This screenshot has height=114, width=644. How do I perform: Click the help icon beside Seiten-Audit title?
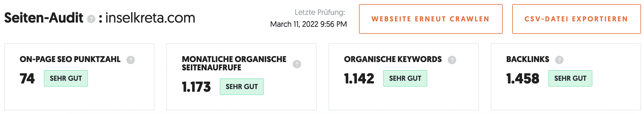coord(91,19)
